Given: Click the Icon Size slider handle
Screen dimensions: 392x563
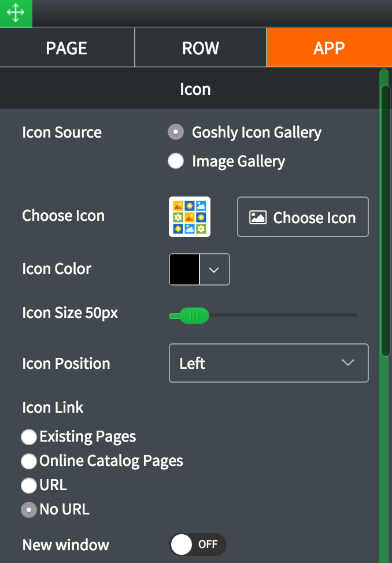Looking at the screenshot, I should coord(194,316).
